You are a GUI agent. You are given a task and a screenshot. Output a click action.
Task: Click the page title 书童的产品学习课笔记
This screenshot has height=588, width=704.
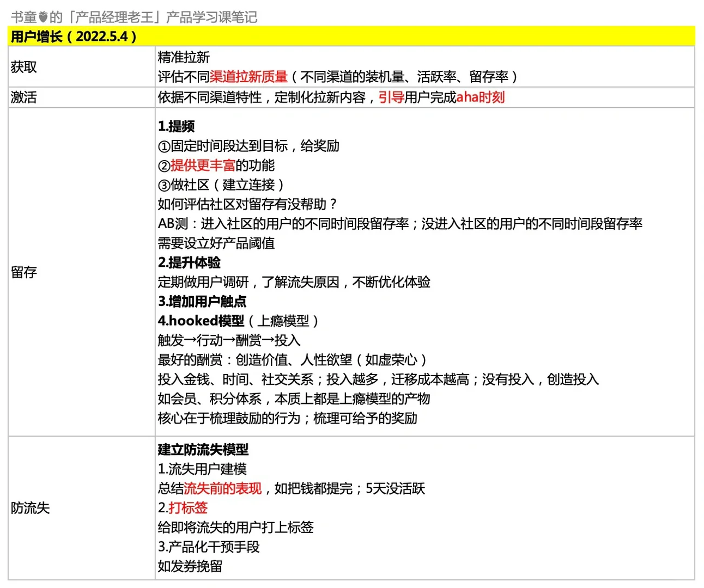(x=135, y=17)
